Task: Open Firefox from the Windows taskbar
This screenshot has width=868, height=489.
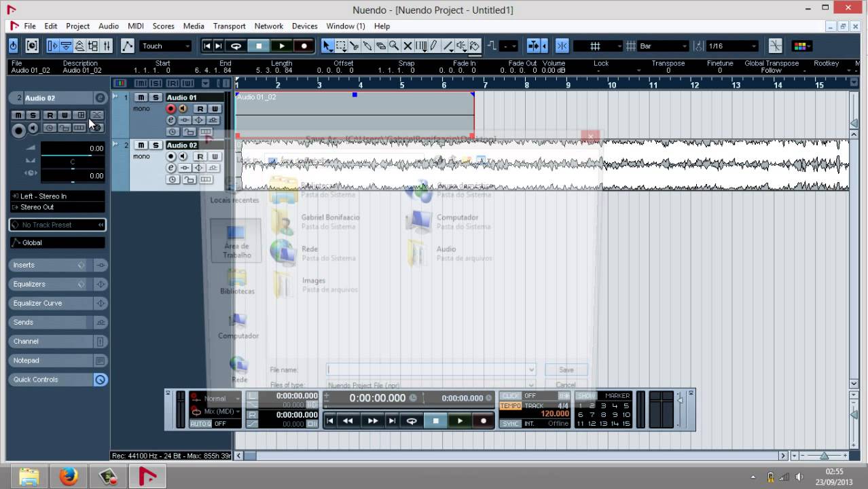Action: (x=69, y=477)
